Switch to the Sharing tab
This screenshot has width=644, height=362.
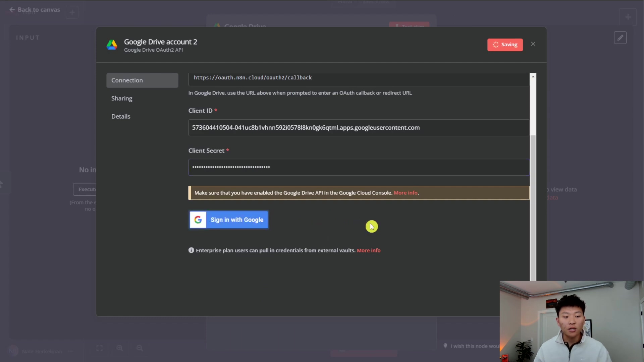(x=122, y=99)
